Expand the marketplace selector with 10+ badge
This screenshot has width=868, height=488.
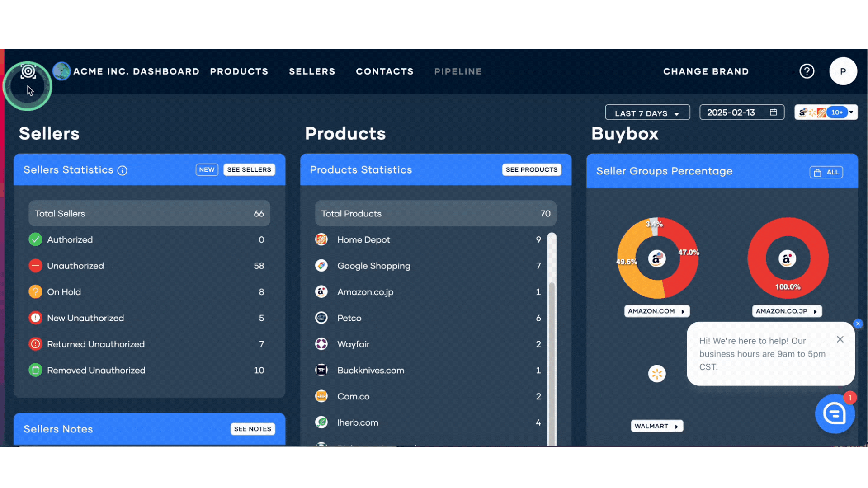826,113
